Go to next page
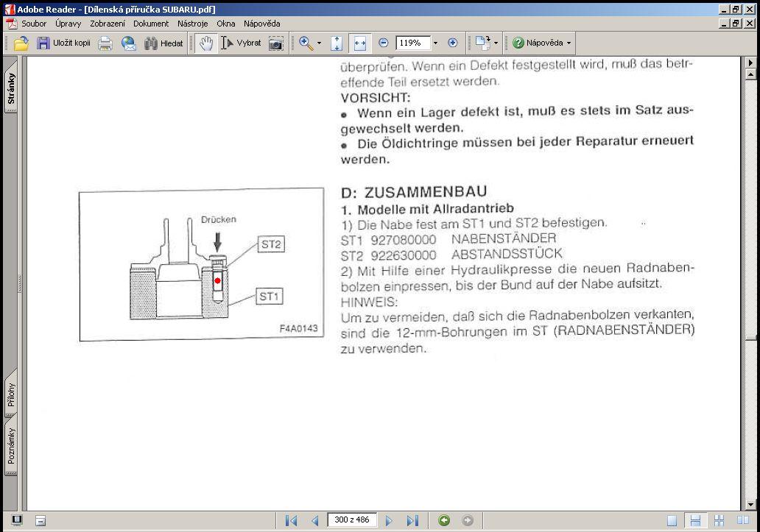 (x=389, y=520)
